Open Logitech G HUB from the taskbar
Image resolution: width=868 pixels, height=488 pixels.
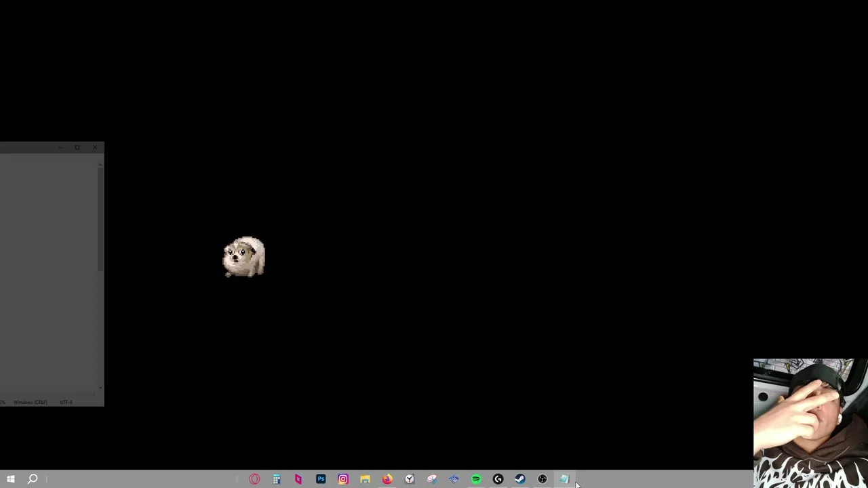[498, 479]
